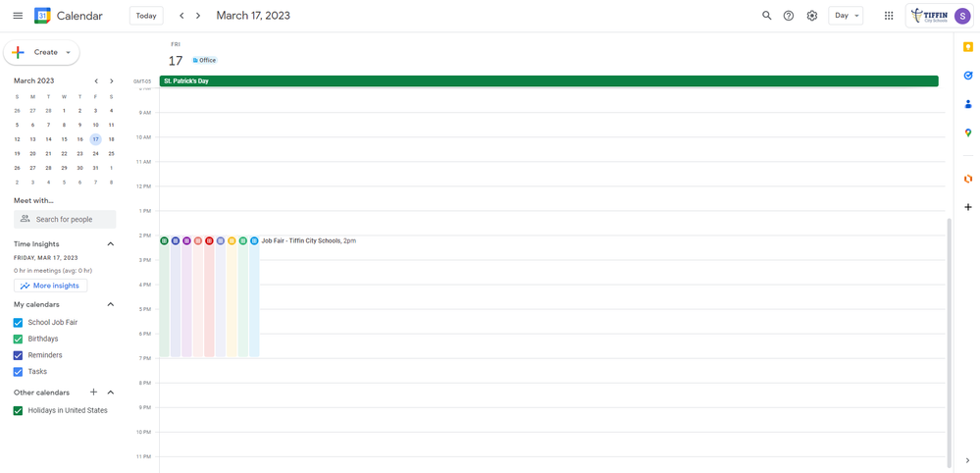Open the pale pink appointment slot event
The width and height of the screenshot is (980, 473).
(198, 296)
